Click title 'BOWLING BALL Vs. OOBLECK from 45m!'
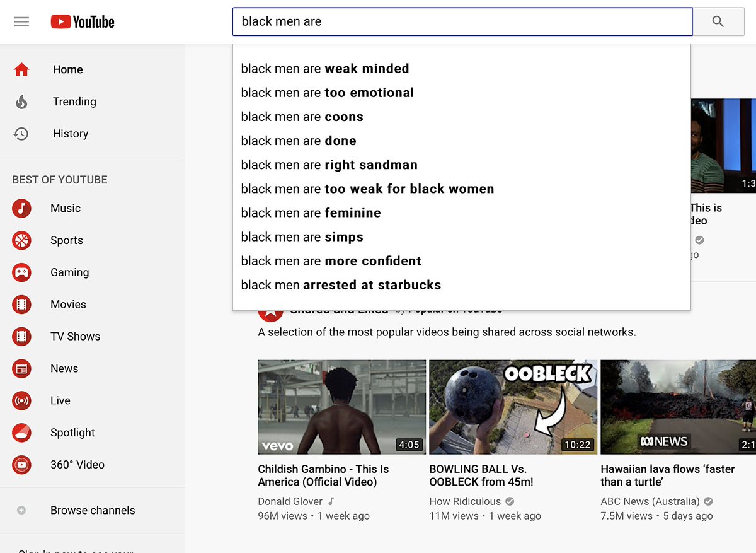This screenshot has height=553, width=756. coord(481,475)
